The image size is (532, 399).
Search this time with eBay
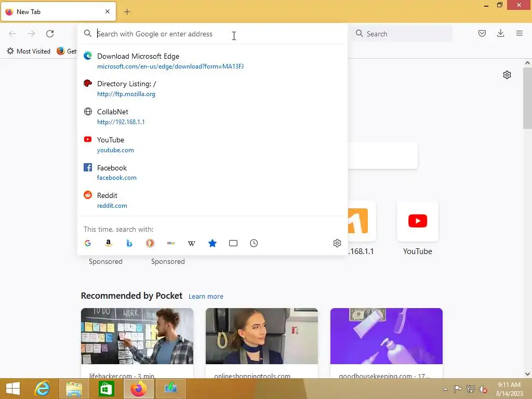pos(171,243)
